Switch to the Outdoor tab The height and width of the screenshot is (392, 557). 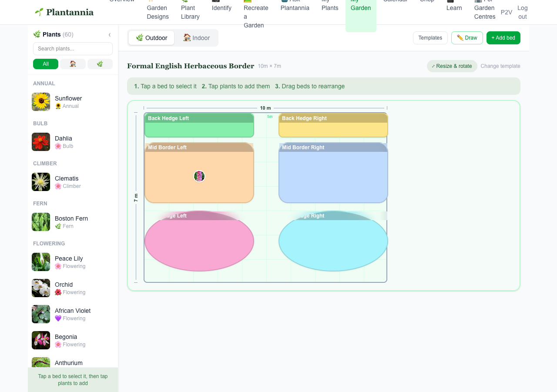[151, 38]
